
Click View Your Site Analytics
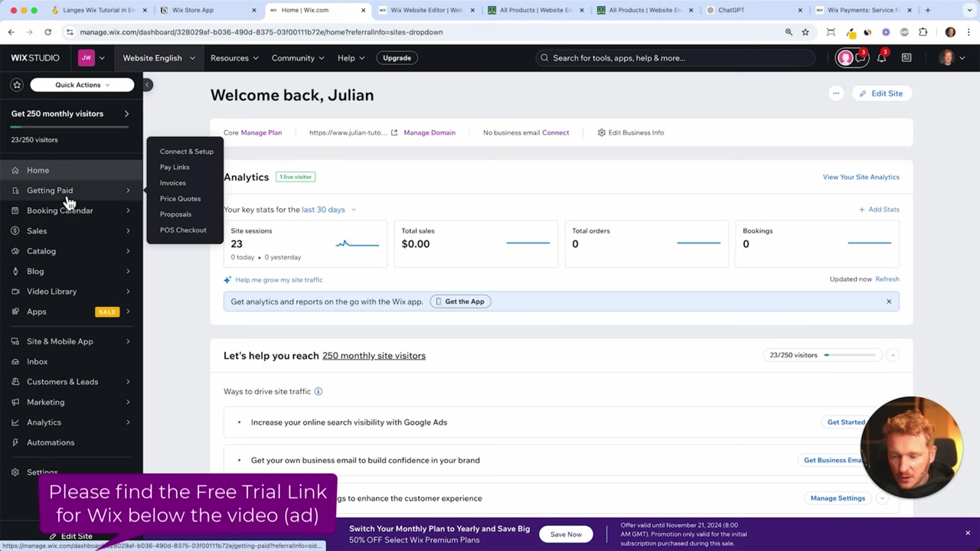(861, 177)
